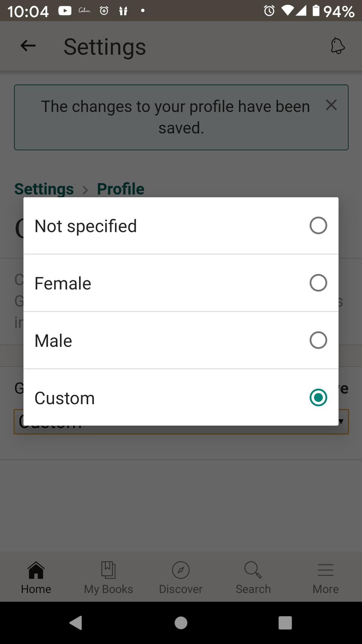Open the notifications bell icon

tap(337, 46)
